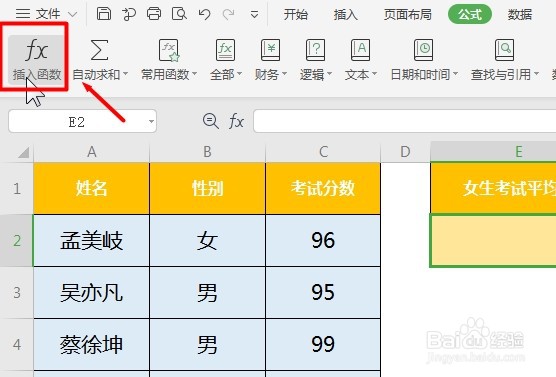Click the fx icon beside formula bar
The height and width of the screenshot is (377, 556).
236,122
